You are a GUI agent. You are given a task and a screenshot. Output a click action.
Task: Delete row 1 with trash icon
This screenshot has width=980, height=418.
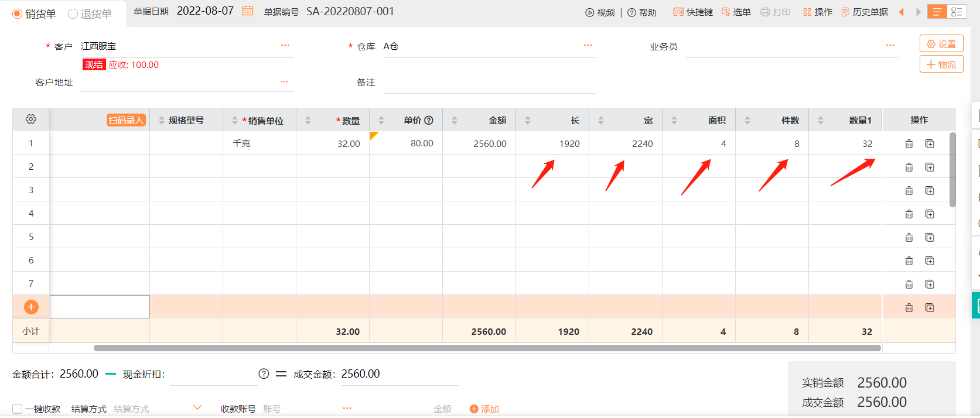coord(909,144)
